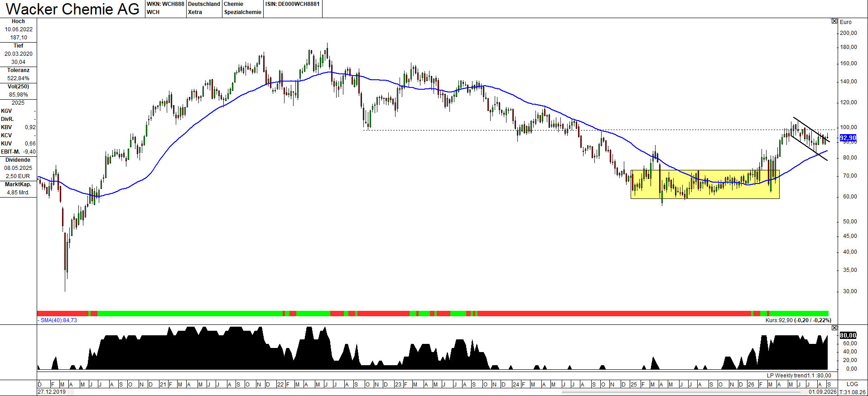The height and width of the screenshot is (396, 868).
Task: Click the T:31.08.26 timestamp
Action: pyautogui.click(x=853, y=392)
